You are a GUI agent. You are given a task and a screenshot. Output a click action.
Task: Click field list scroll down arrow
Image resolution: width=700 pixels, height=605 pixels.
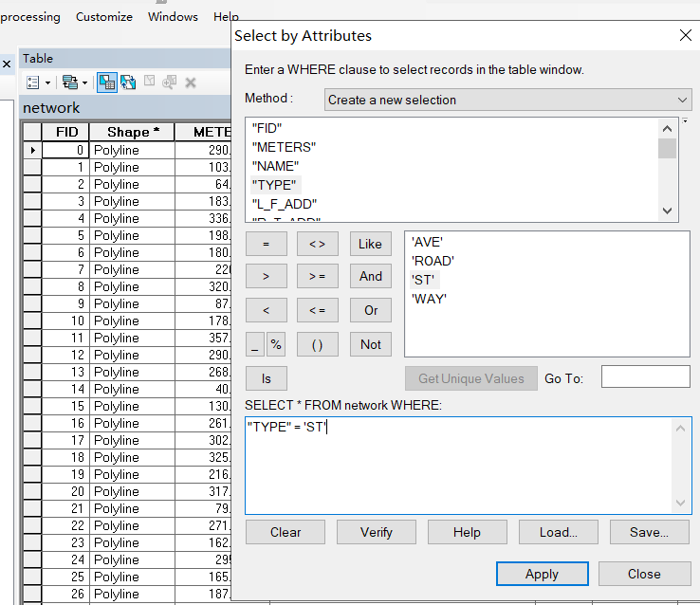coord(667,211)
